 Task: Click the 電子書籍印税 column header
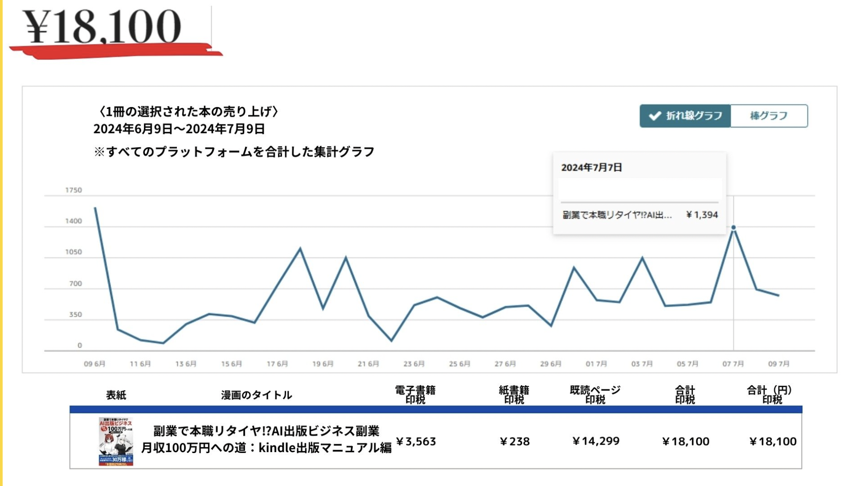click(415, 395)
